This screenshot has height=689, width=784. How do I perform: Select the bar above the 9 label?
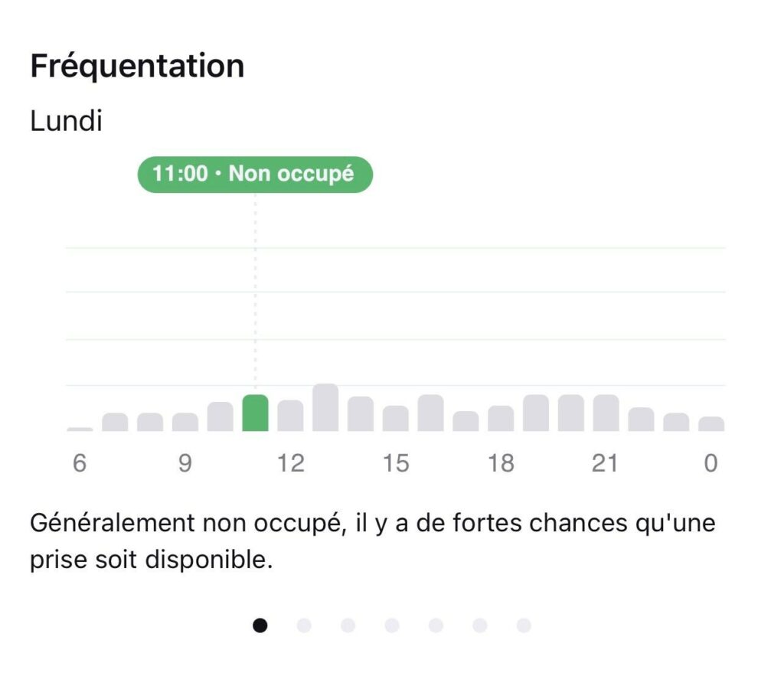click(185, 422)
